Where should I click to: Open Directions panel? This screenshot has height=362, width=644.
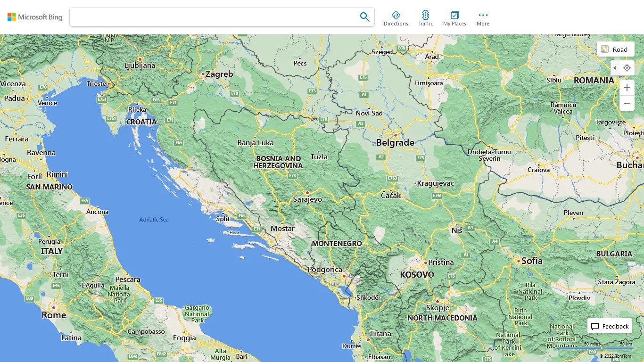point(396,18)
